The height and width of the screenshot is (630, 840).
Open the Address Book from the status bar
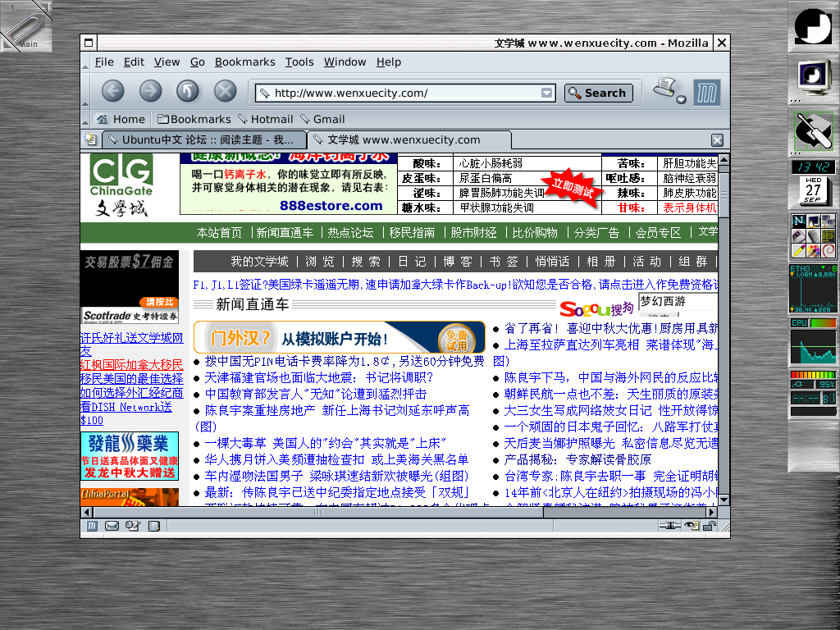pyautogui.click(x=154, y=526)
